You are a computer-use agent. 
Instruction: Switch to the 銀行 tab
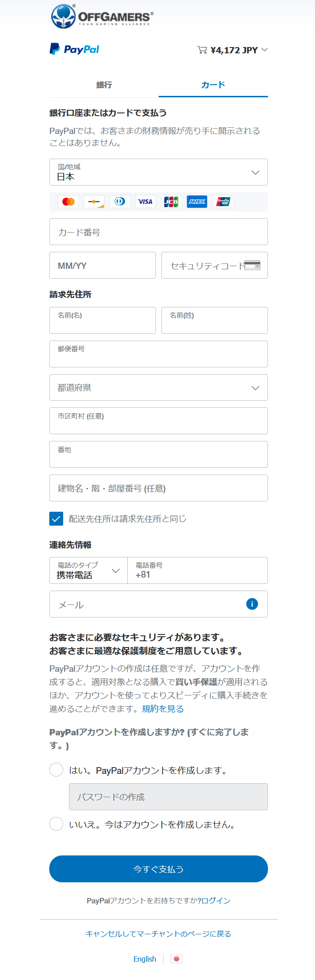104,85
